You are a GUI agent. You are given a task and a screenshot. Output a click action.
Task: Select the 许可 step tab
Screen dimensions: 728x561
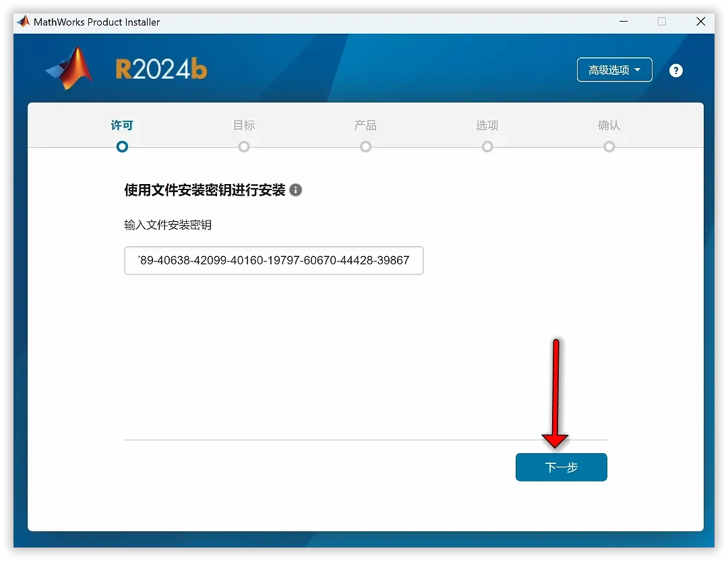[x=122, y=125]
